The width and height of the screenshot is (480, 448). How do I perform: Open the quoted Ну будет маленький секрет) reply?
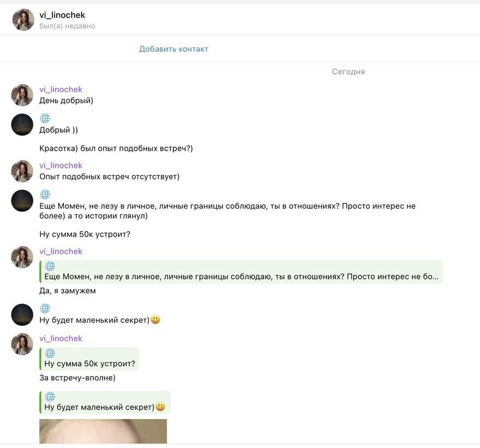click(x=105, y=403)
